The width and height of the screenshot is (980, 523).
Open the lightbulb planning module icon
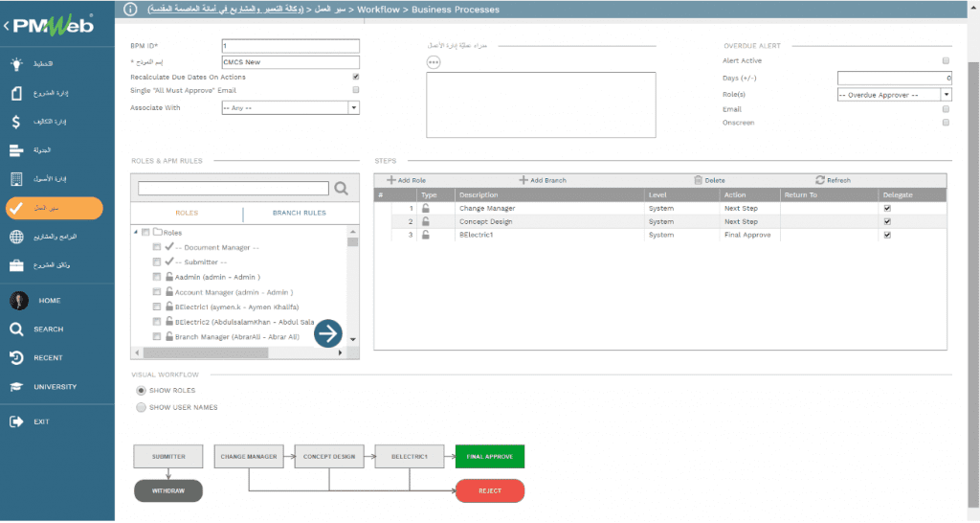click(x=16, y=64)
